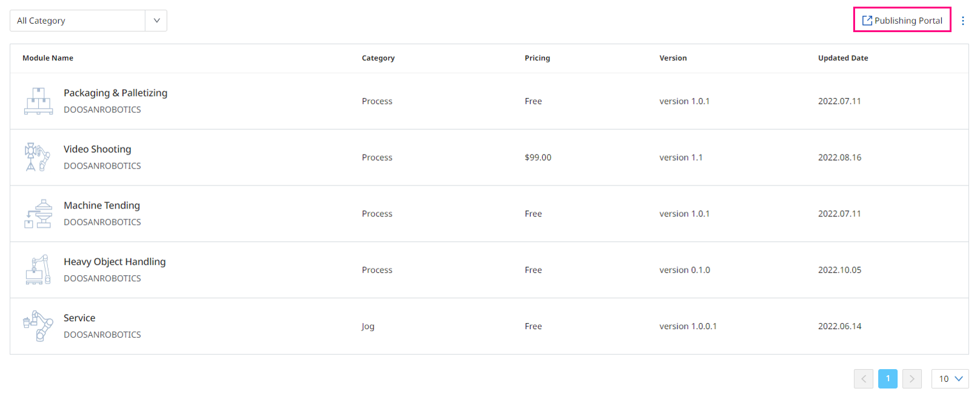Open the All Category dropdown
Image resolution: width=980 pixels, height=400 pixels.
[x=78, y=21]
